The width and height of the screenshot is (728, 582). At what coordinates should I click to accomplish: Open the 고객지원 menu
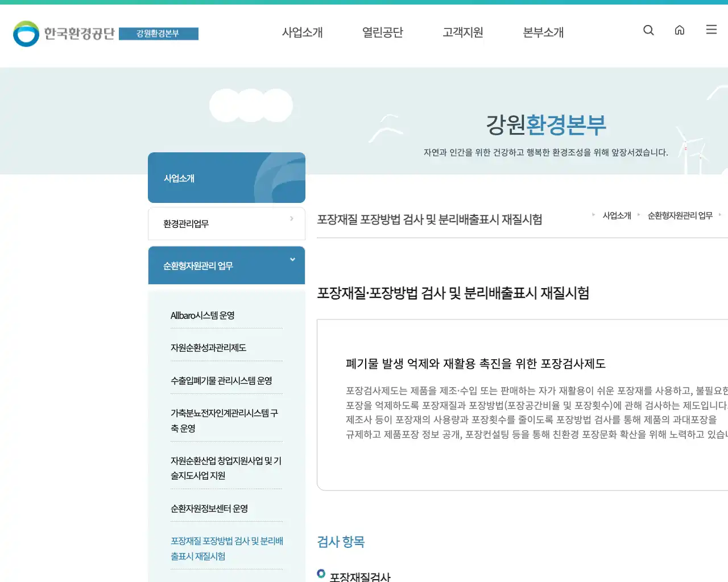pyautogui.click(x=463, y=33)
